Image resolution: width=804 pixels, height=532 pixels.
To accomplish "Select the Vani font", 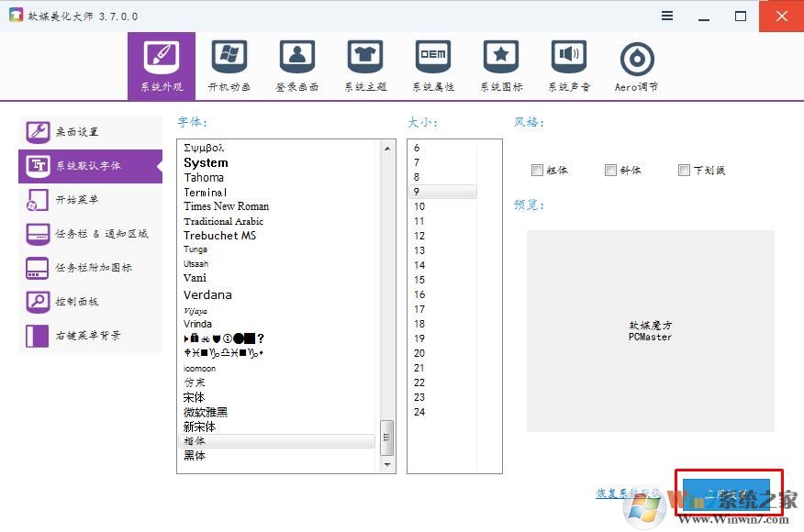I will pyautogui.click(x=195, y=278).
